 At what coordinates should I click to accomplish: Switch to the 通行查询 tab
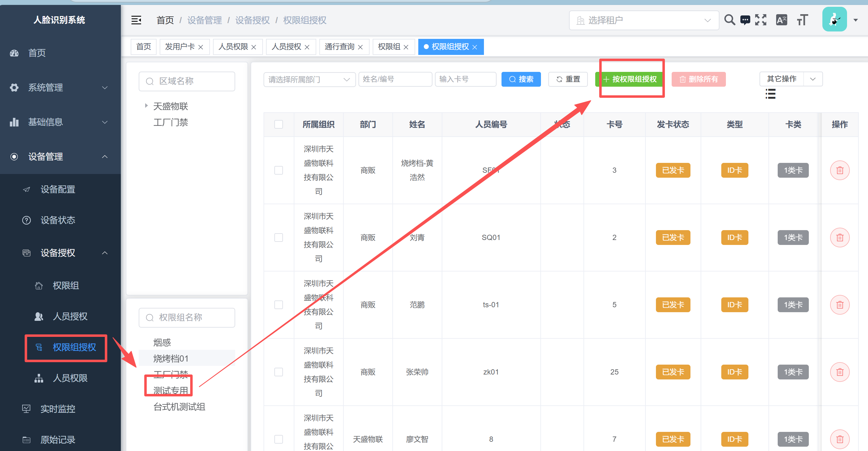[339, 47]
